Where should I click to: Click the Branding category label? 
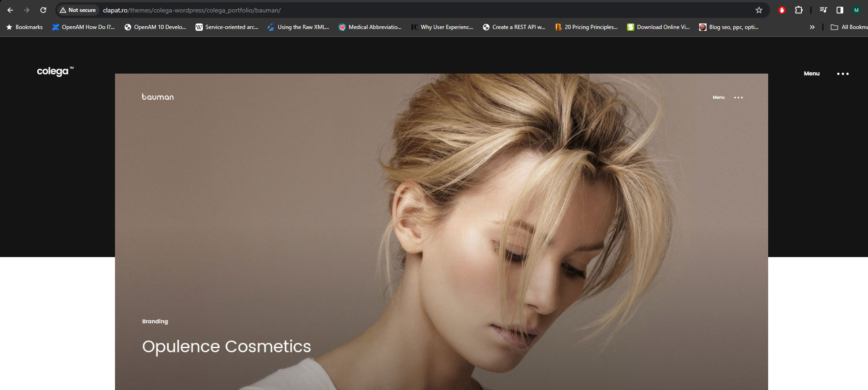tap(155, 321)
